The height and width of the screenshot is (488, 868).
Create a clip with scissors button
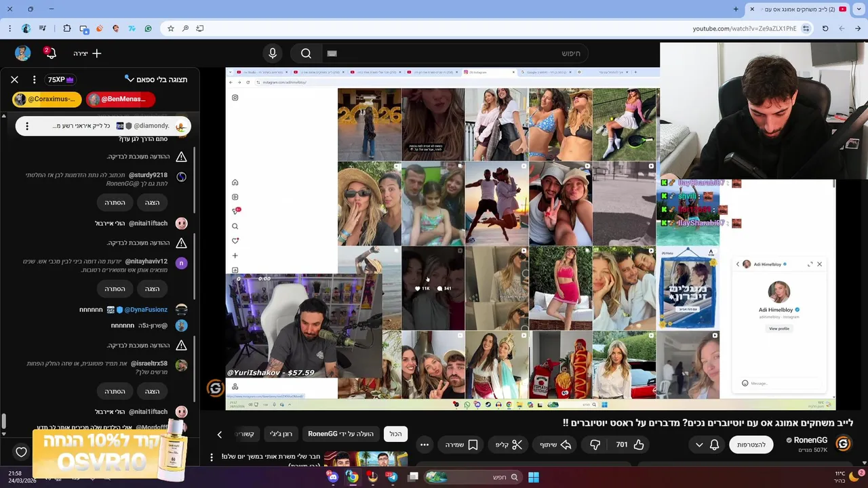point(509,445)
